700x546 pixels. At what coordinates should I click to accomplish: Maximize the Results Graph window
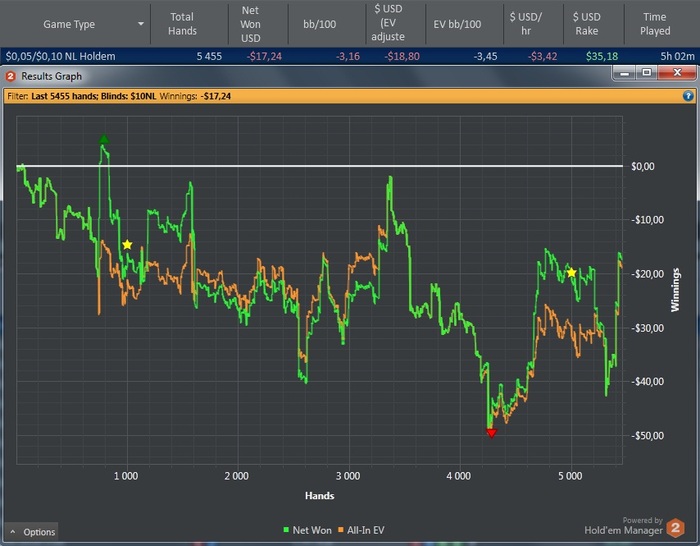(646, 72)
